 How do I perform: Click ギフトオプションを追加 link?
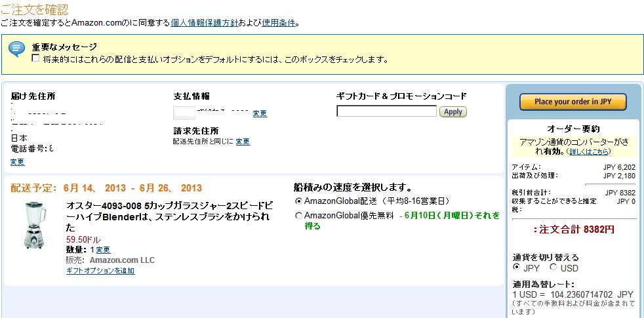100,271
